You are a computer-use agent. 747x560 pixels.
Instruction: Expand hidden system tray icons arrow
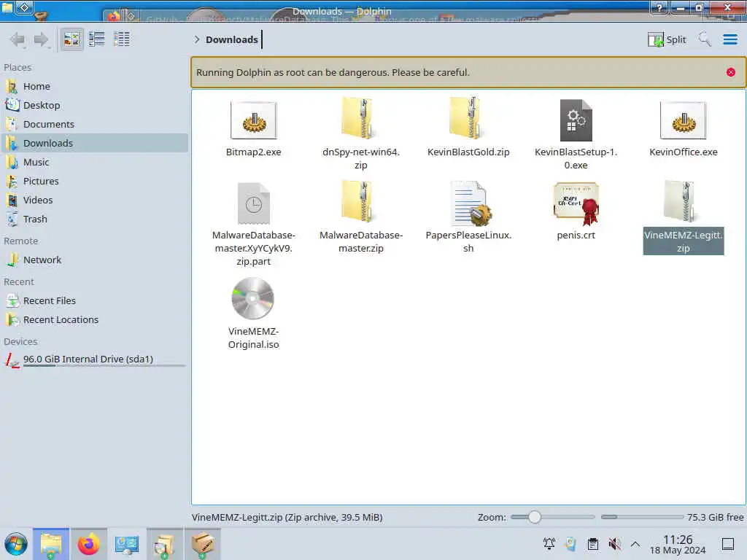(x=635, y=544)
